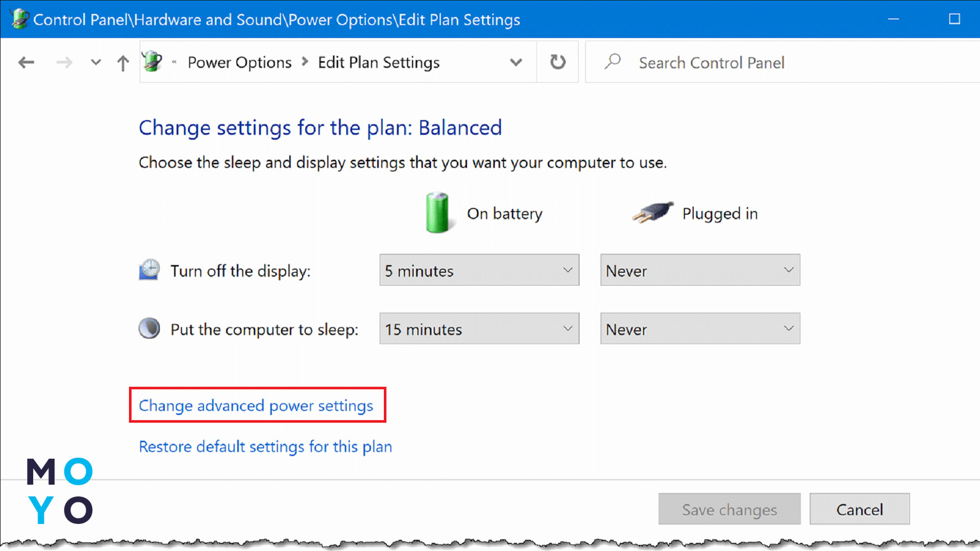Viewport: 980px width, 551px height.
Task: Click the sleep moon icon
Action: (x=149, y=329)
